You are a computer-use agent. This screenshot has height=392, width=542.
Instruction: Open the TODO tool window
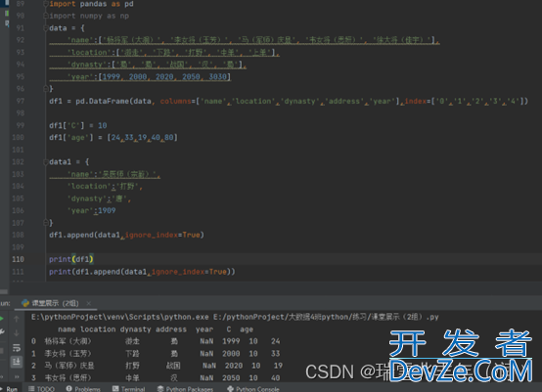[x=41, y=389]
